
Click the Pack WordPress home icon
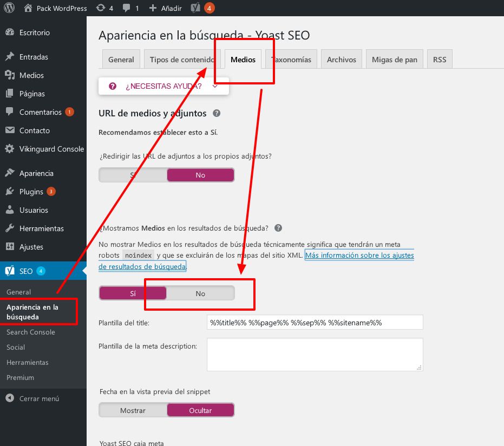(28, 8)
